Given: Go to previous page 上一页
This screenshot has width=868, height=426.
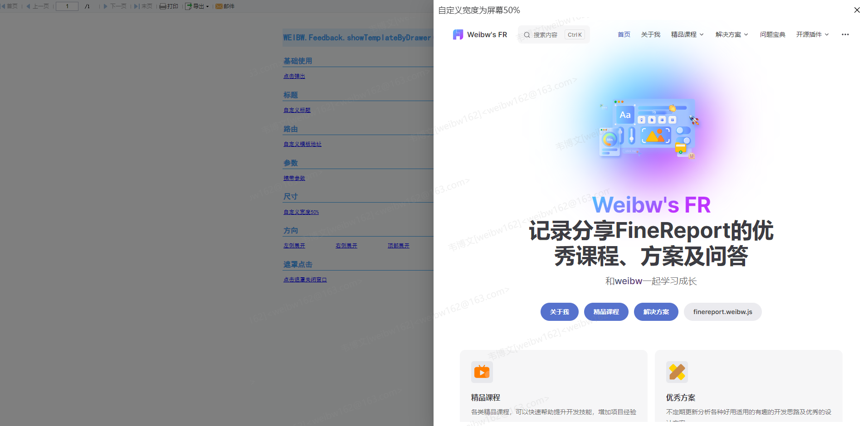Looking at the screenshot, I should (x=38, y=6).
